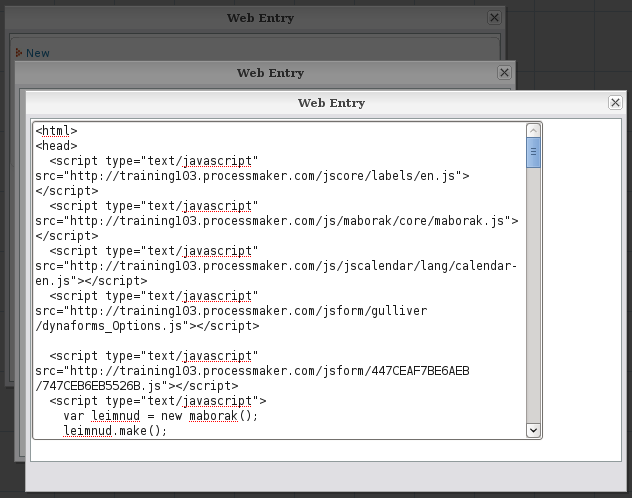Click the 'var leimnud = new maborak()' line
Screen dimensions: 632x498
(160, 416)
